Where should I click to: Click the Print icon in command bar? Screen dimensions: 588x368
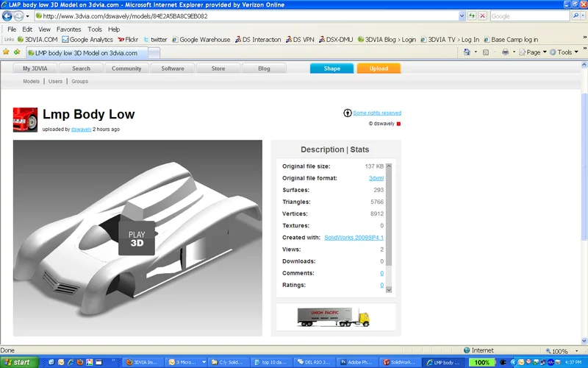click(505, 52)
